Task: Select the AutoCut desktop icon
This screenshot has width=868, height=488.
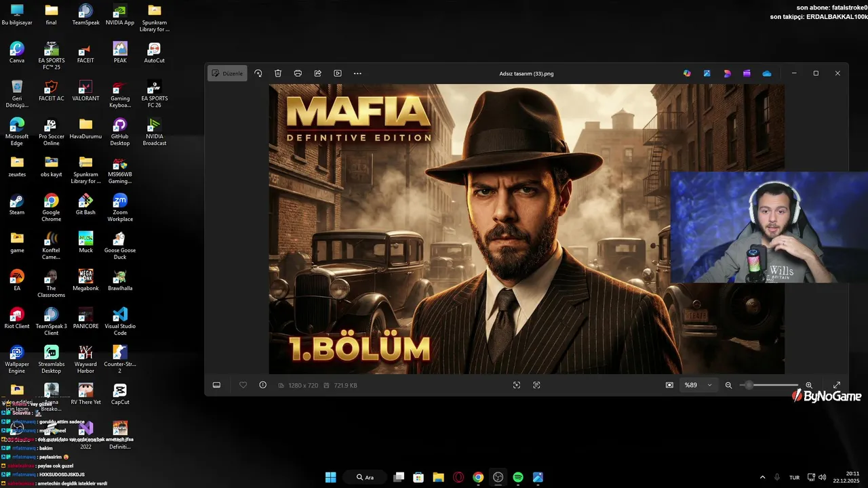Action: click(x=155, y=53)
